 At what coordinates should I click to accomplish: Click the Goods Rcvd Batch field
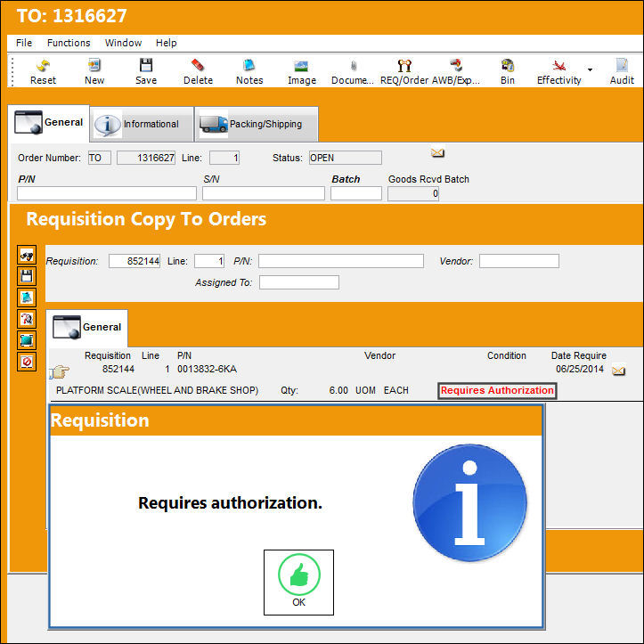[x=413, y=193]
